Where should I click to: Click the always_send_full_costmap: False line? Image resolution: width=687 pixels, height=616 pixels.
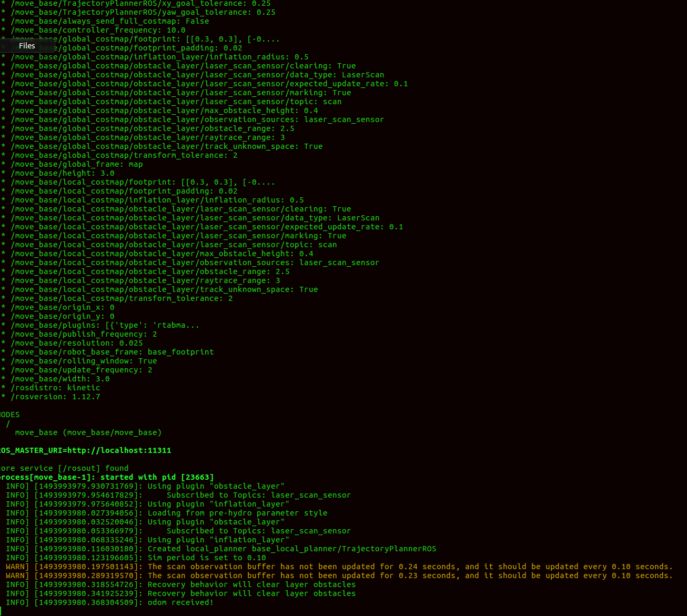click(x=109, y=21)
